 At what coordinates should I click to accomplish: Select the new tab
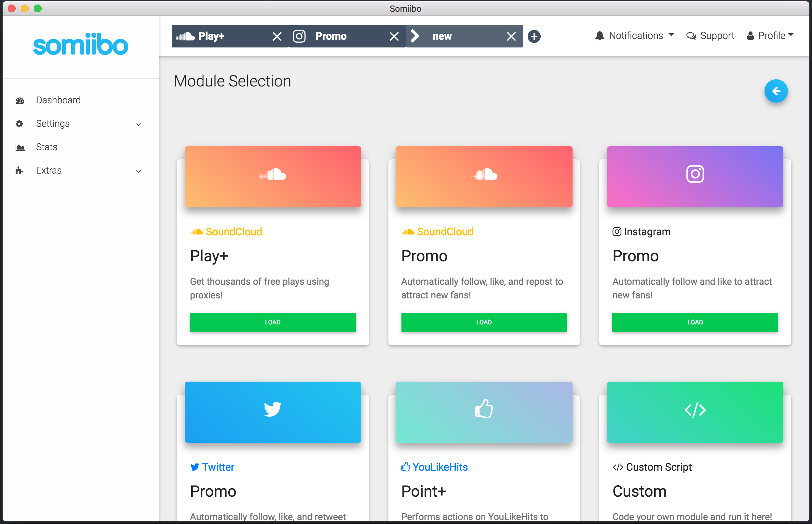(x=464, y=36)
